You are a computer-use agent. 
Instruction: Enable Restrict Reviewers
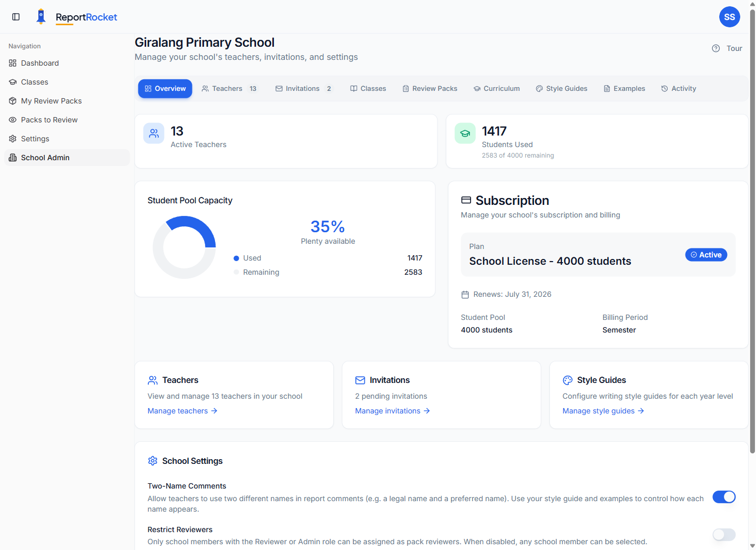coord(724,535)
